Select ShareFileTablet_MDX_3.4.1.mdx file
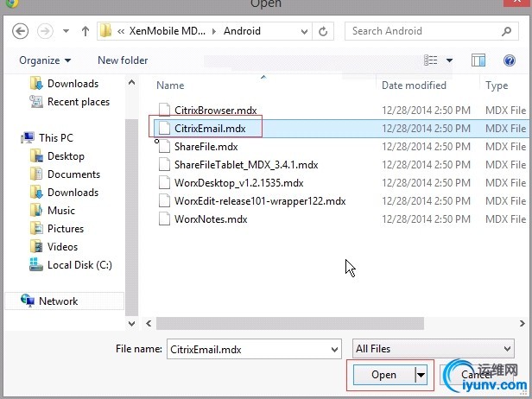532x399 pixels. point(246,165)
